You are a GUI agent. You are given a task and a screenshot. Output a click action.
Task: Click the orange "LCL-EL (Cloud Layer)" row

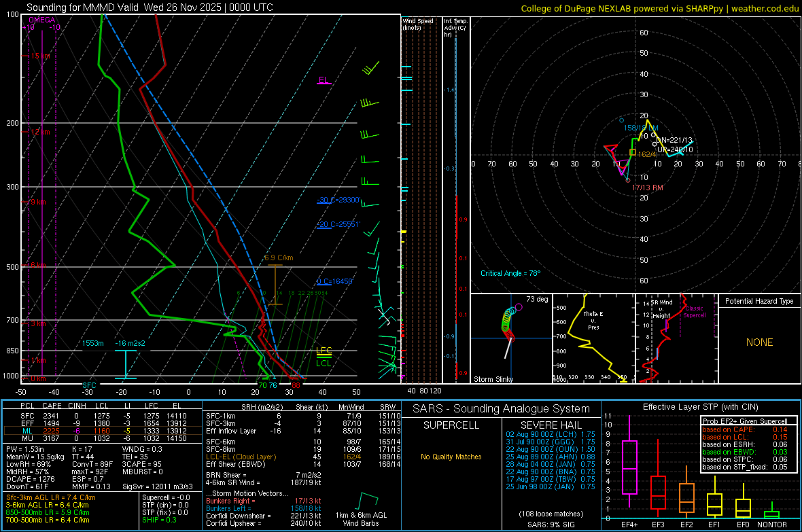click(241, 457)
